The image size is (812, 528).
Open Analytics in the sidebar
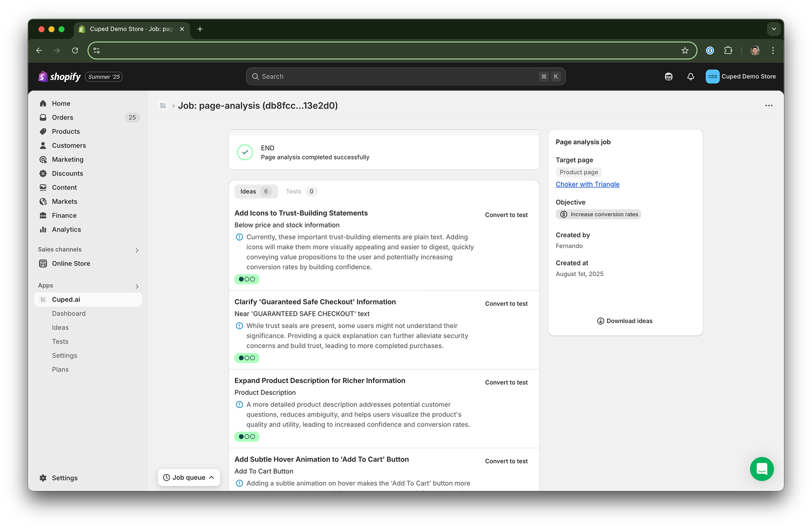[x=66, y=229]
